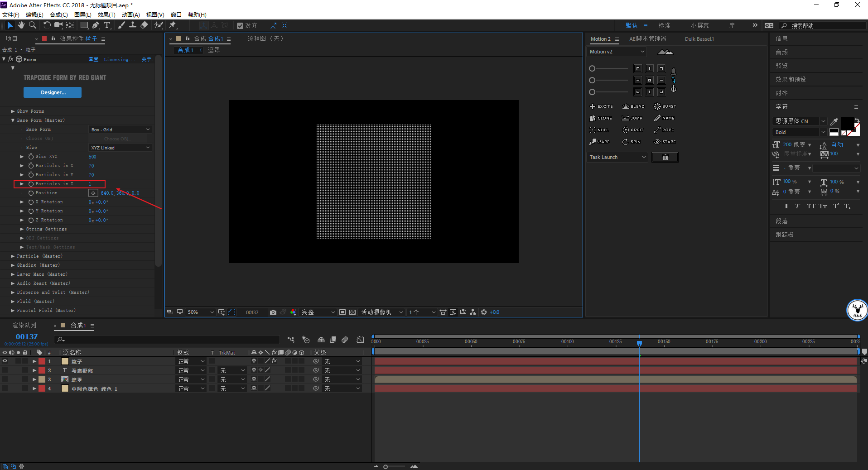This screenshot has height=470, width=868.
Task: Click the Position crosshair point picker
Action: pos(93,193)
